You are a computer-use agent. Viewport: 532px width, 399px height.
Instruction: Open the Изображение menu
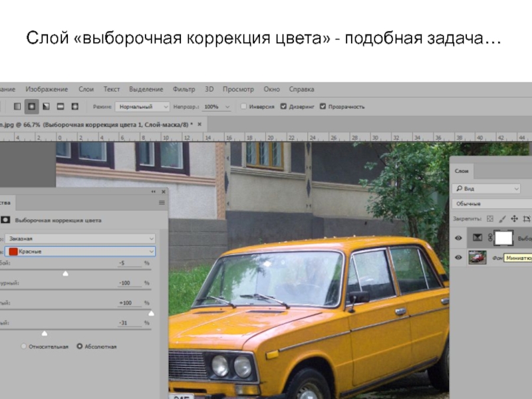[x=47, y=89]
